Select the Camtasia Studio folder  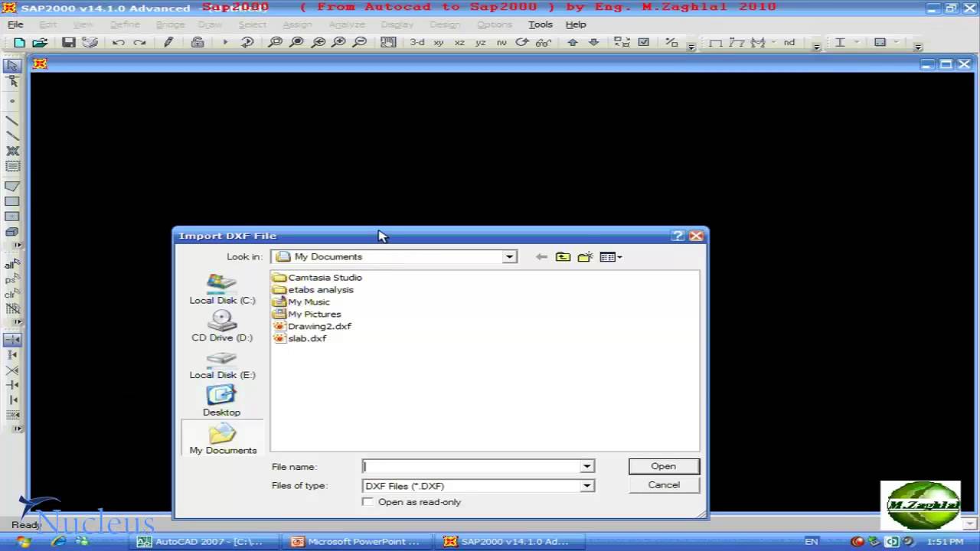(x=318, y=277)
